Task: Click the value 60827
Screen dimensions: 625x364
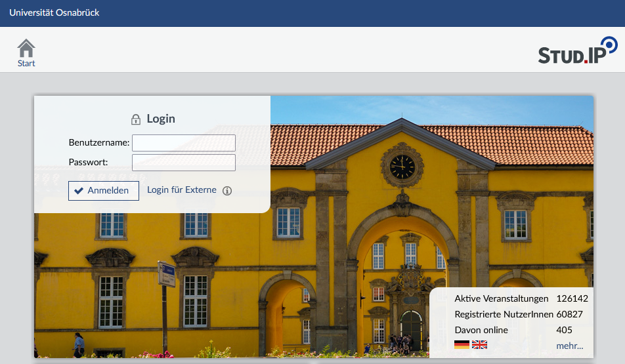Action: coord(570,314)
